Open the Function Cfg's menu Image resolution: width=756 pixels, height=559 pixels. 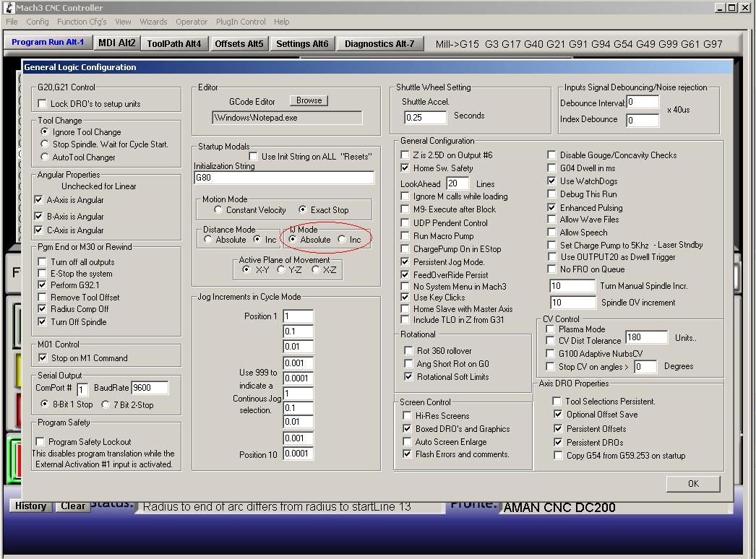tap(82, 22)
